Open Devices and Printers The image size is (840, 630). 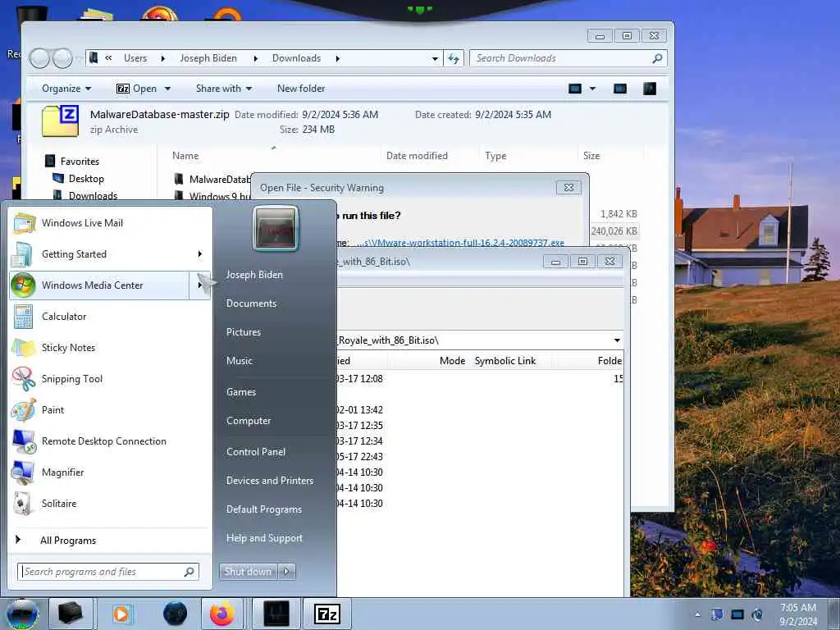[x=269, y=481]
